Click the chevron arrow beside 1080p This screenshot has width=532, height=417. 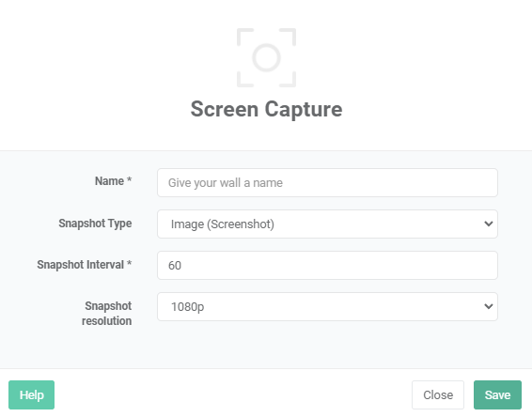(x=489, y=306)
